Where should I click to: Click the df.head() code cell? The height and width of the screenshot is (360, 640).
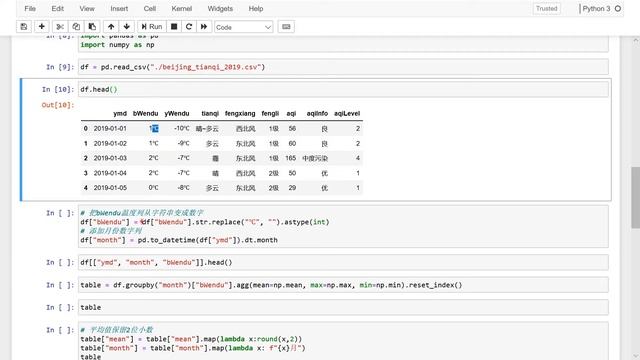coord(343,89)
